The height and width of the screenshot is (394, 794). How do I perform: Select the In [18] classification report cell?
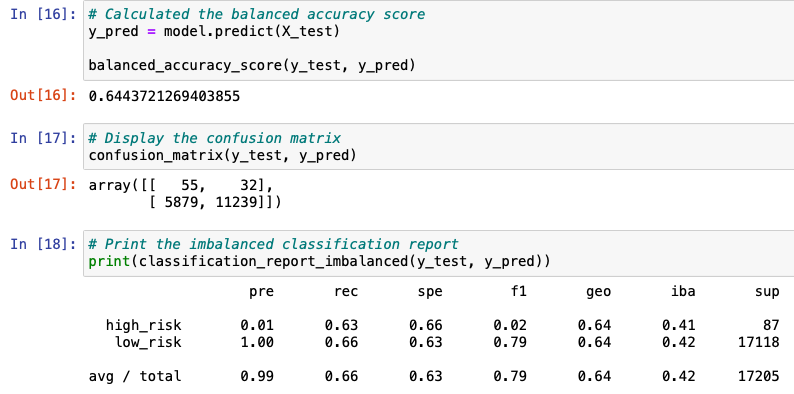click(x=439, y=253)
